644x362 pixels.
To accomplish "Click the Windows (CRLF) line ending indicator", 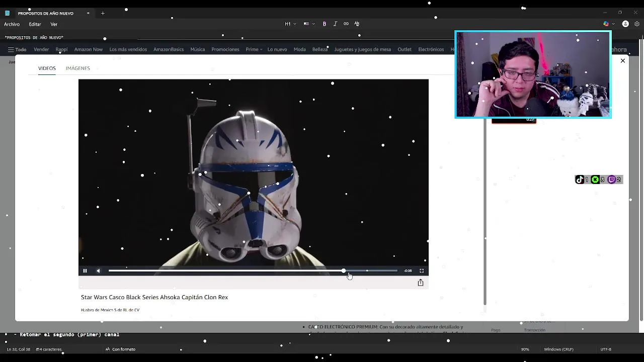I will pos(558,349).
